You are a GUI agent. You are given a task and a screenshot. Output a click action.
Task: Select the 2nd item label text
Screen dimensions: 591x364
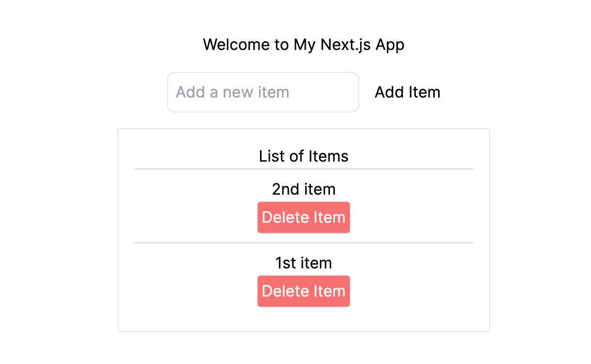point(304,189)
